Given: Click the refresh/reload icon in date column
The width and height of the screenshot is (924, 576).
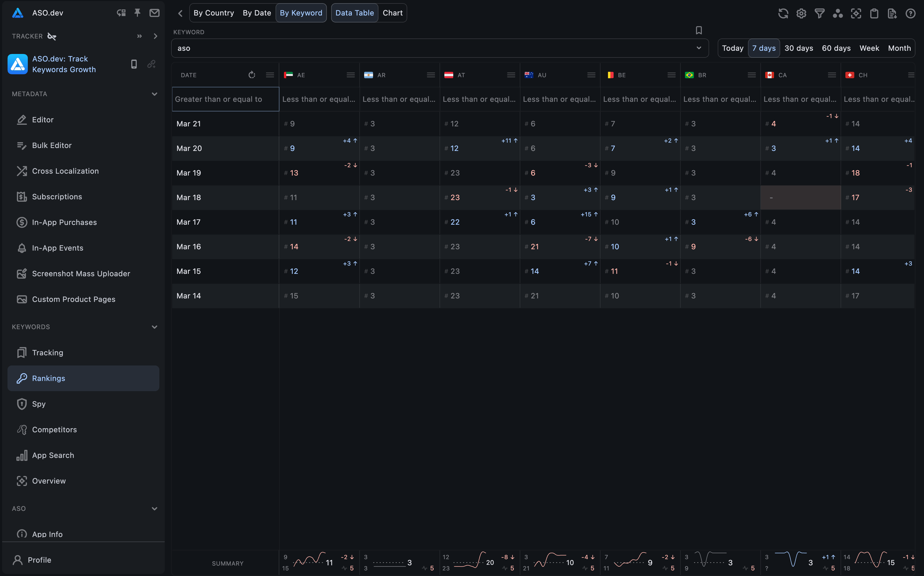Looking at the screenshot, I should tap(252, 74).
